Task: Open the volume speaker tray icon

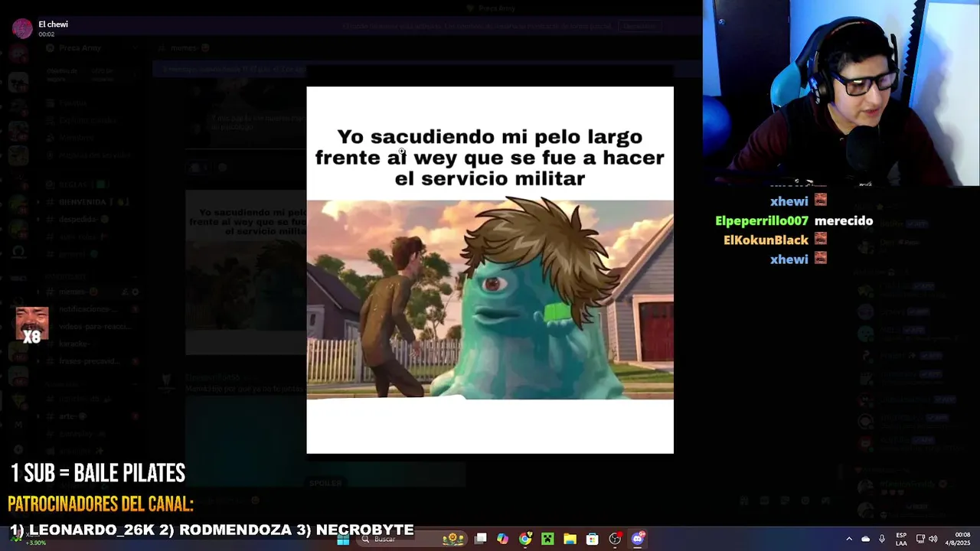Action: [933, 539]
